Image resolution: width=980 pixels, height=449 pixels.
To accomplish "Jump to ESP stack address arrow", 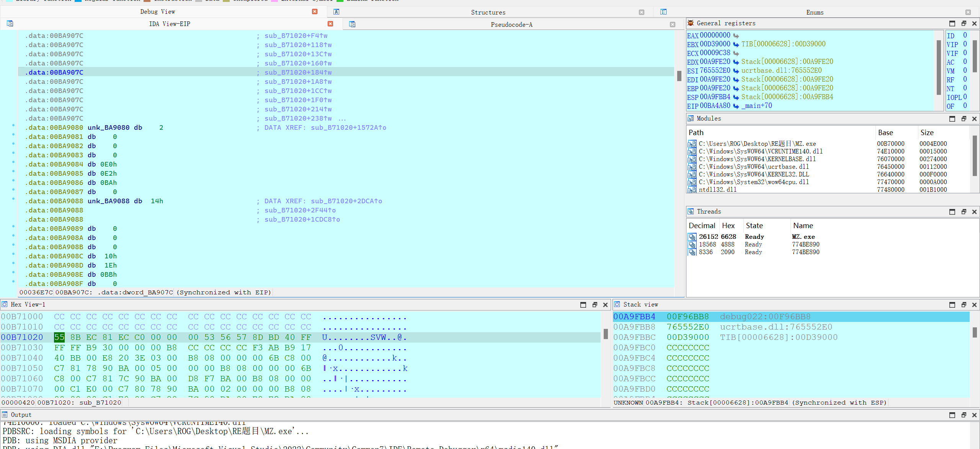I will coord(736,97).
